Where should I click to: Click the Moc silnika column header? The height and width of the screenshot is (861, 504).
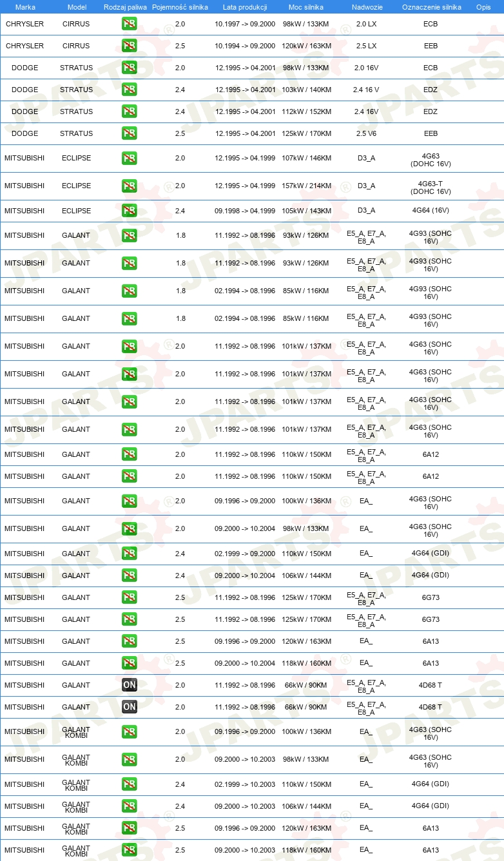pos(306,7)
